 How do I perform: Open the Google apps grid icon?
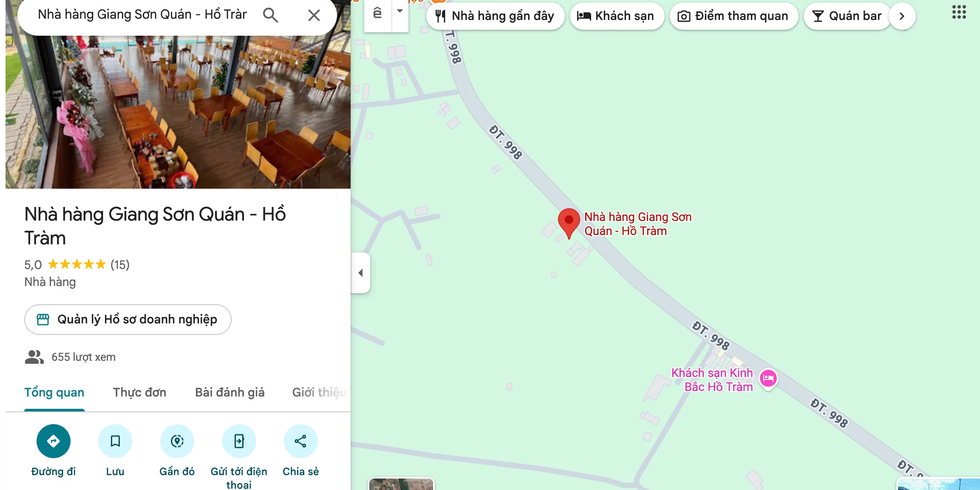959,12
